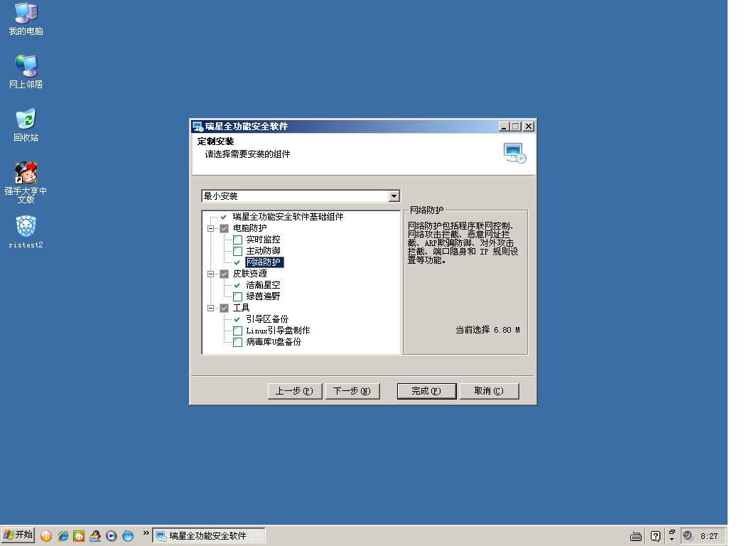Select the 皮肤资源 tree label
Viewport: 756px width, 546px height.
[x=250, y=274]
